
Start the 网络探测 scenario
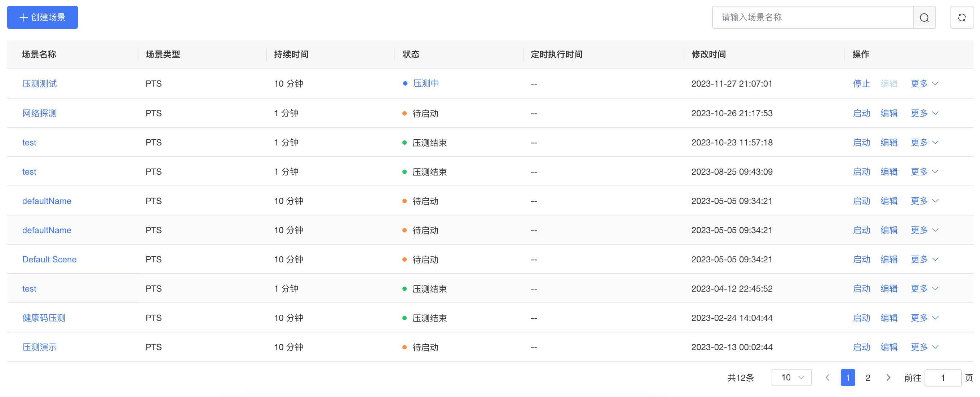point(861,113)
